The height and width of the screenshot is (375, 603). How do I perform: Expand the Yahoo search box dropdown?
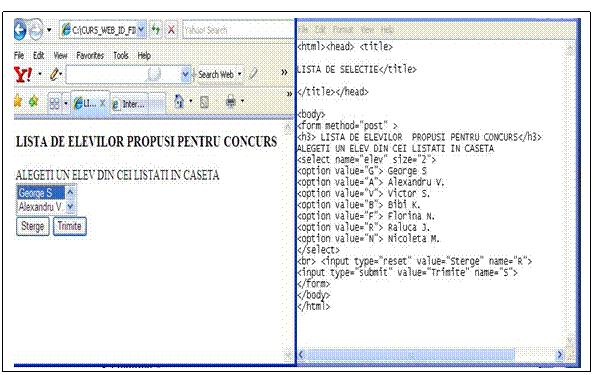[x=185, y=75]
